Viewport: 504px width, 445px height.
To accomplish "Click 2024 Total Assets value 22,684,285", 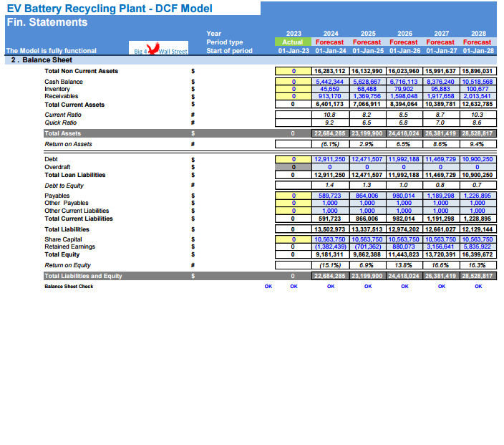I will click(331, 133).
